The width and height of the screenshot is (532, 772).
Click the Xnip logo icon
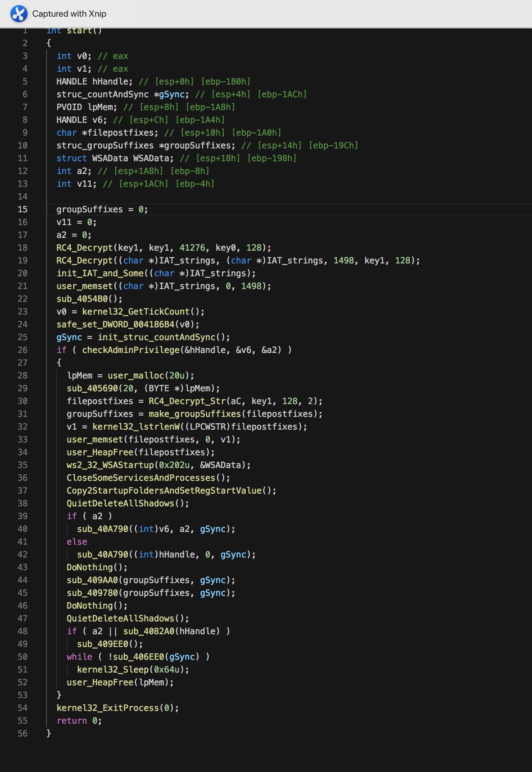tap(19, 14)
